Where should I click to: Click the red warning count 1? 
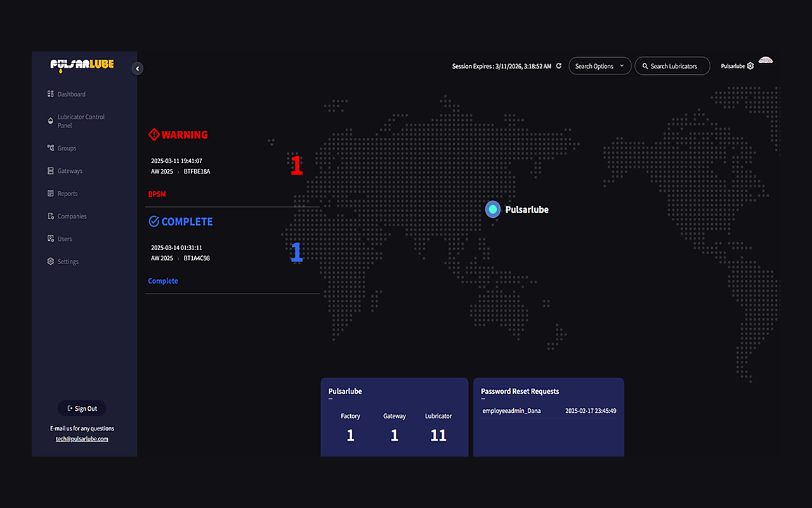(x=296, y=166)
